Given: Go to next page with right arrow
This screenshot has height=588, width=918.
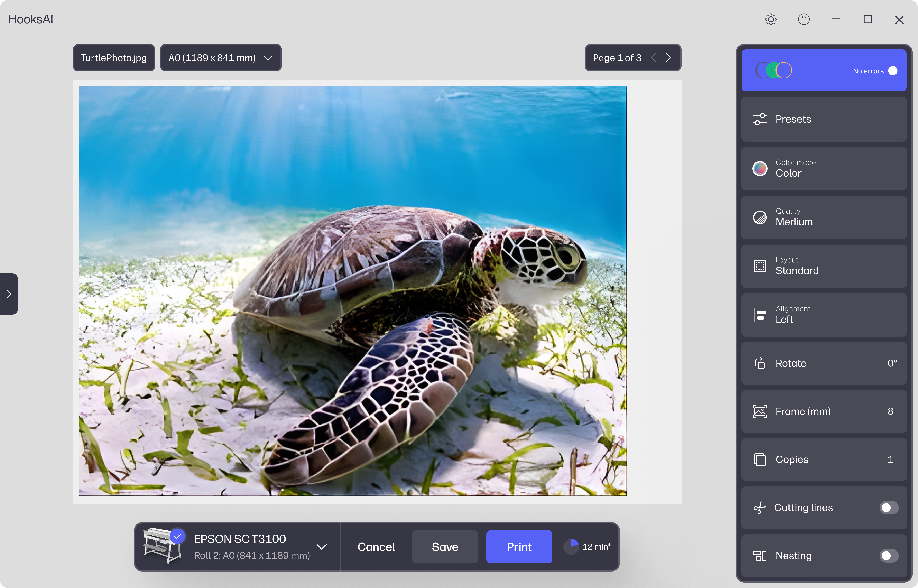Looking at the screenshot, I should [x=668, y=58].
